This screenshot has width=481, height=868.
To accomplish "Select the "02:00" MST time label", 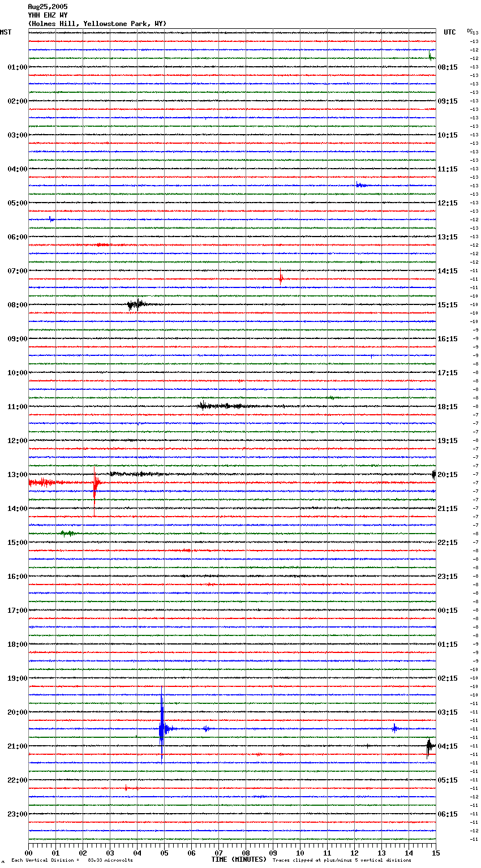I will coord(18,101).
